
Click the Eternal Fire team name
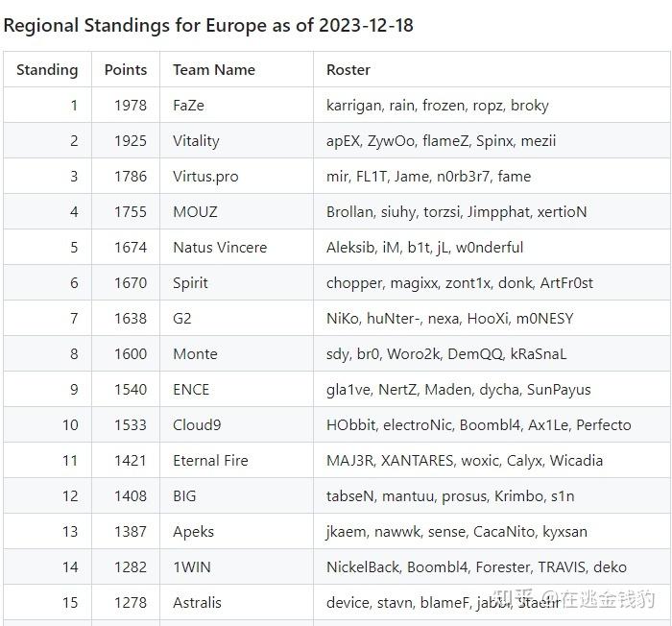click(x=210, y=461)
